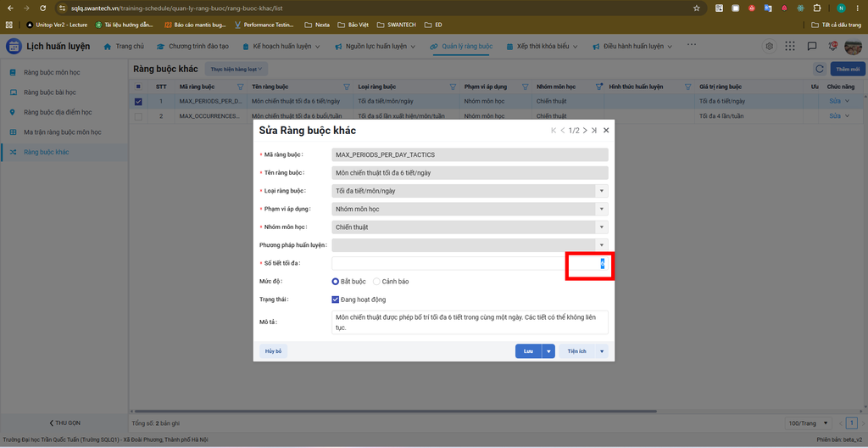Click the user avatar in app header
The image size is (868, 448).
click(x=853, y=47)
